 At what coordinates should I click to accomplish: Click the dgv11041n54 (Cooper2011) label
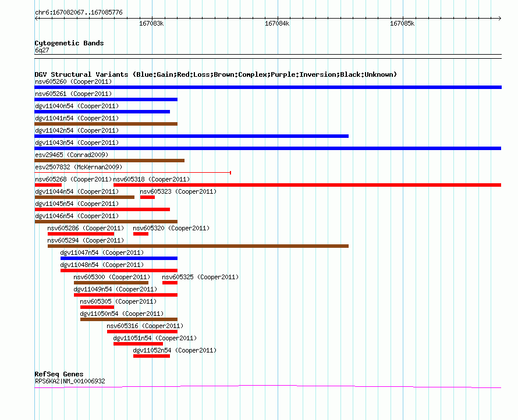click(77, 118)
